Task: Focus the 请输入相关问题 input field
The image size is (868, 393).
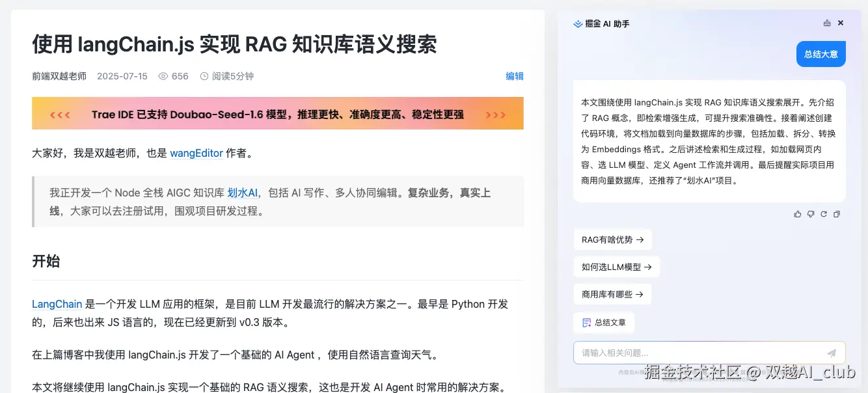Action: click(709, 353)
